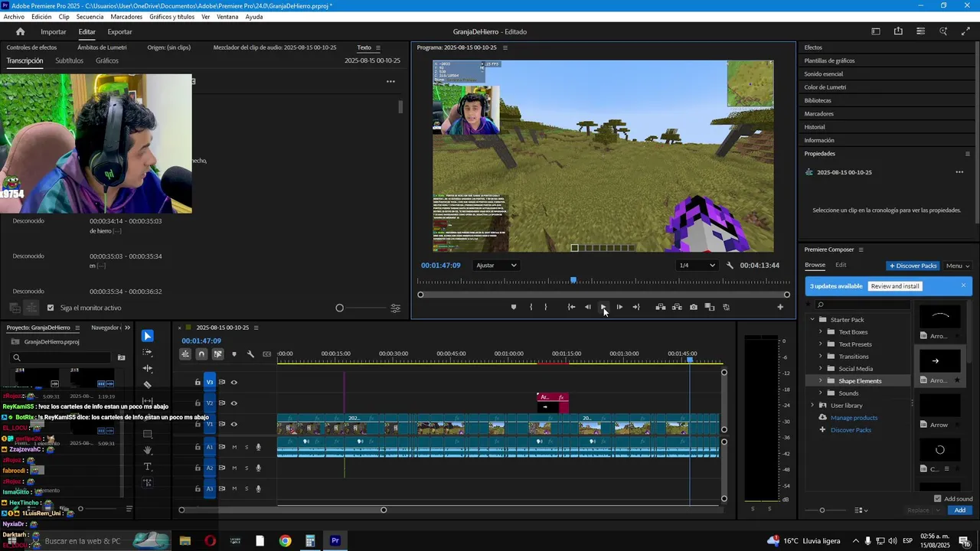The image size is (980, 551).
Task: Export frame with the camera icon
Action: [x=694, y=307]
